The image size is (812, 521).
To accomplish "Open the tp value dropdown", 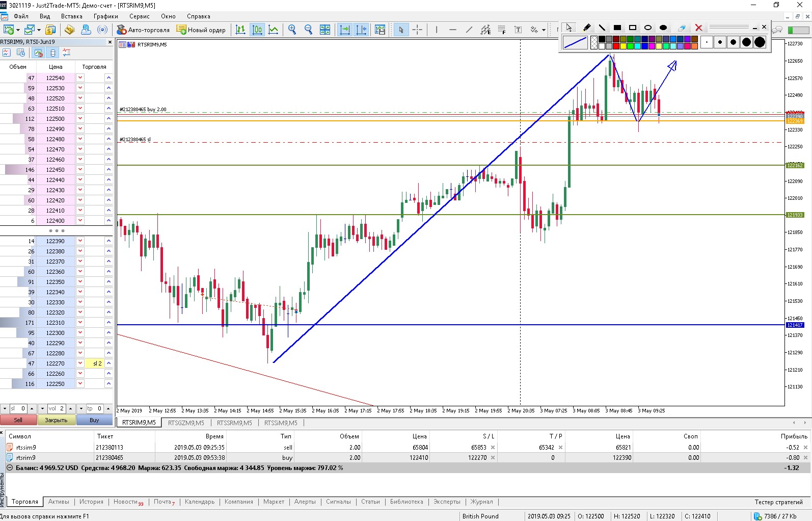I will (80, 409).
